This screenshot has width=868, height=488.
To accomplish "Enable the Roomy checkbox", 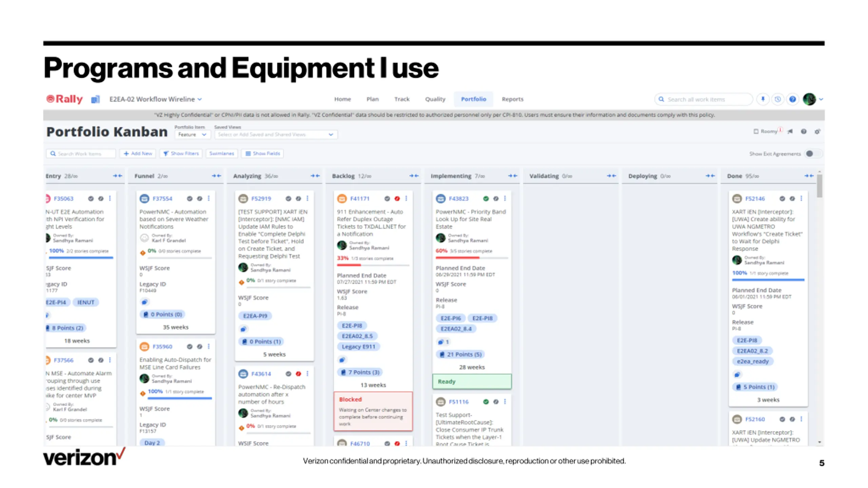I will coord(756,131).
